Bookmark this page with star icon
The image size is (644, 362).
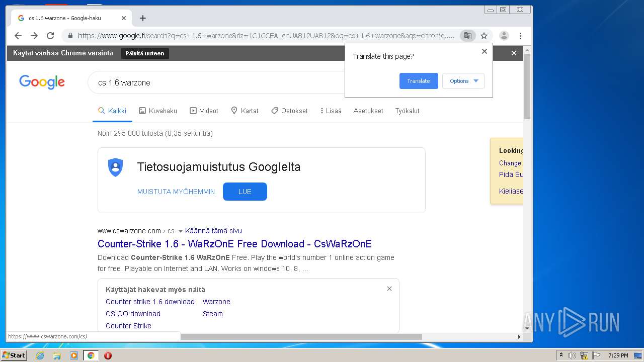(x=484, y=36)
